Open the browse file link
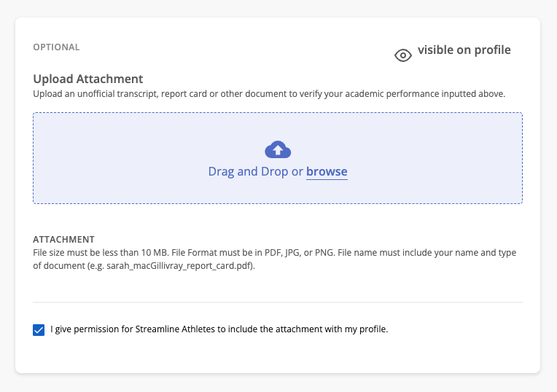Image resolution: width=557 pixels, height=392 pixels. coord(327,171)
